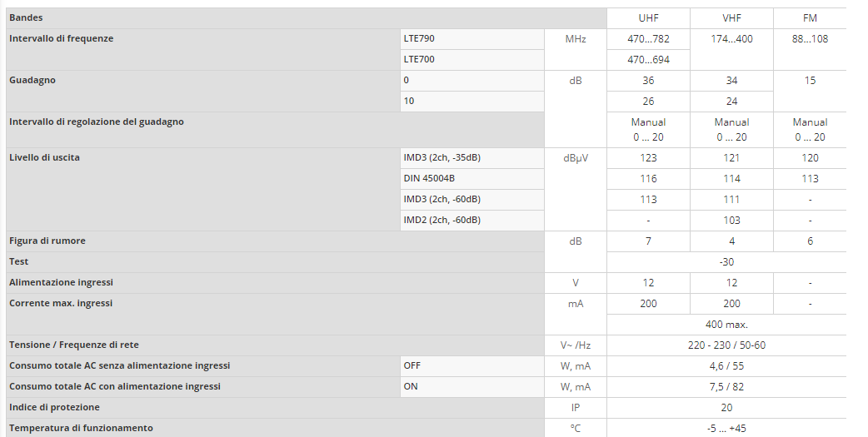Click the LTE700 cell

[419, 59]
